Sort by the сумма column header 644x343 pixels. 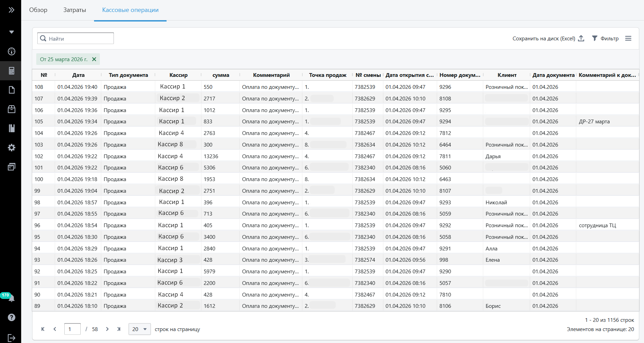[221, 75]
